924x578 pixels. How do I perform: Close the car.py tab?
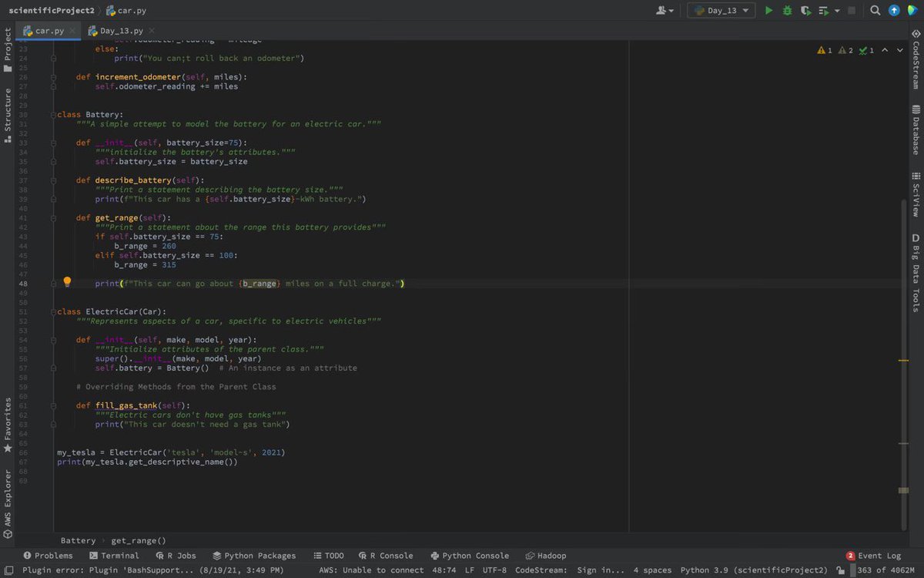point(72,31)
